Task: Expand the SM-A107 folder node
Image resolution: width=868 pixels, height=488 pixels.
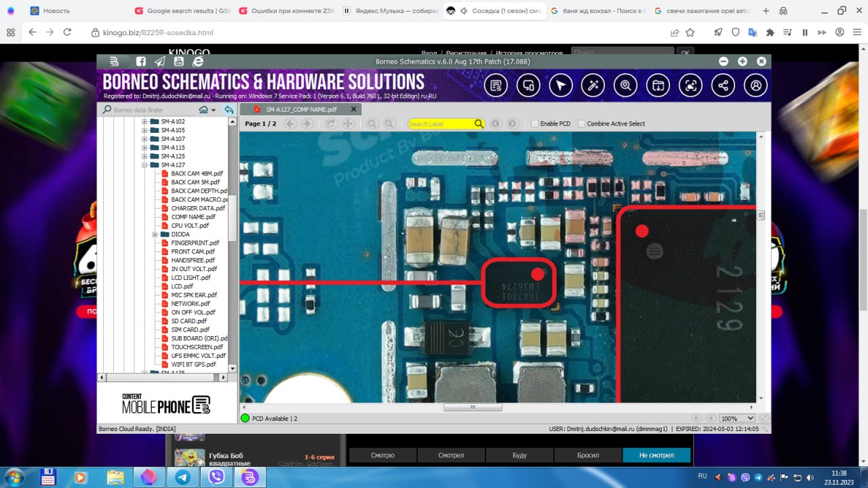Action: tap(144, 139)
